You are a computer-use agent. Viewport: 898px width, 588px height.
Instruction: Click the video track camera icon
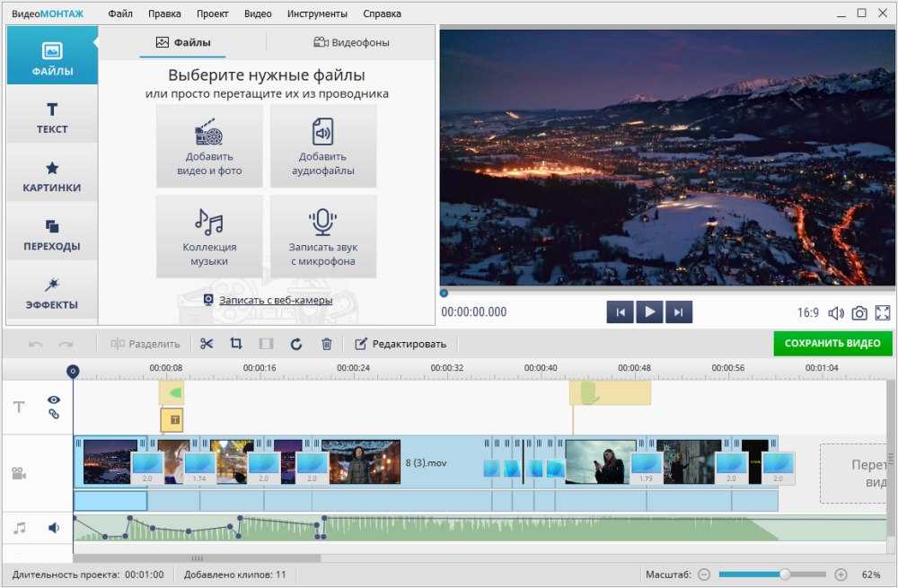point(19,473)
